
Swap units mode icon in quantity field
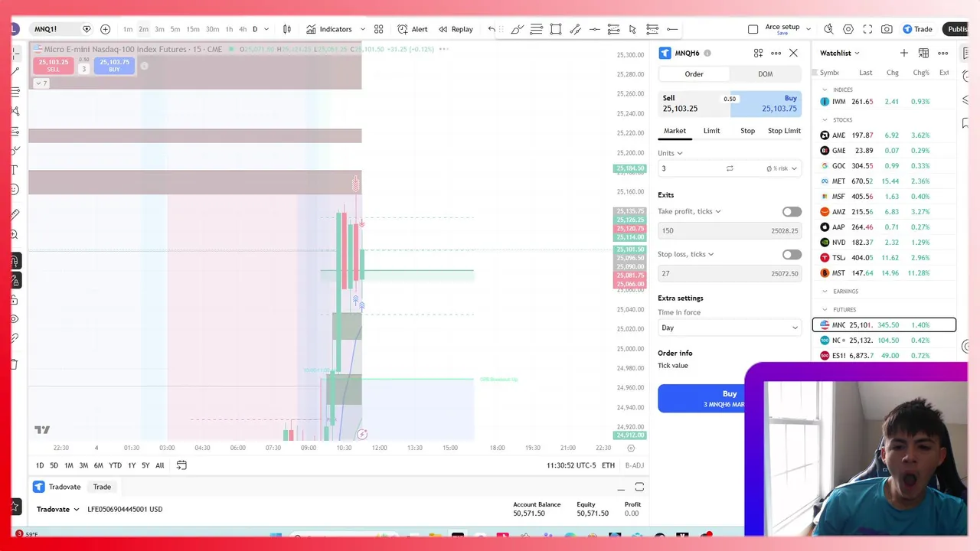point(730,168)
